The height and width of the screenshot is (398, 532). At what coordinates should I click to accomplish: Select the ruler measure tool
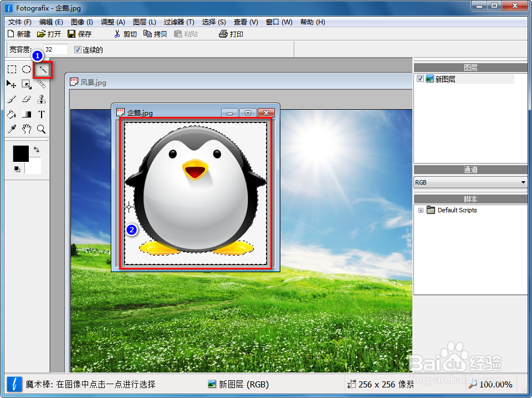tap(42, 84)
